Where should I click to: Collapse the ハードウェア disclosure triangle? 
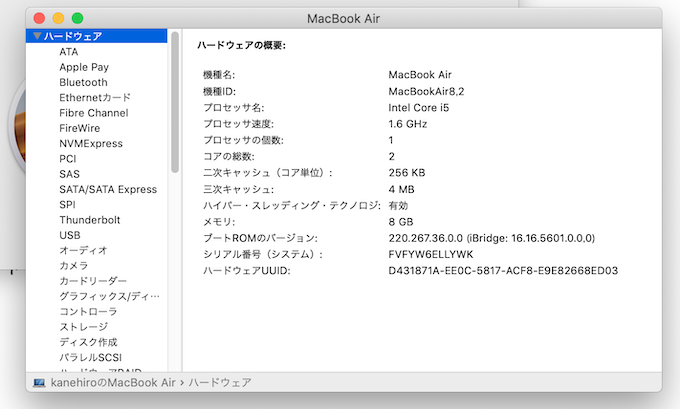tap(37, 36)
